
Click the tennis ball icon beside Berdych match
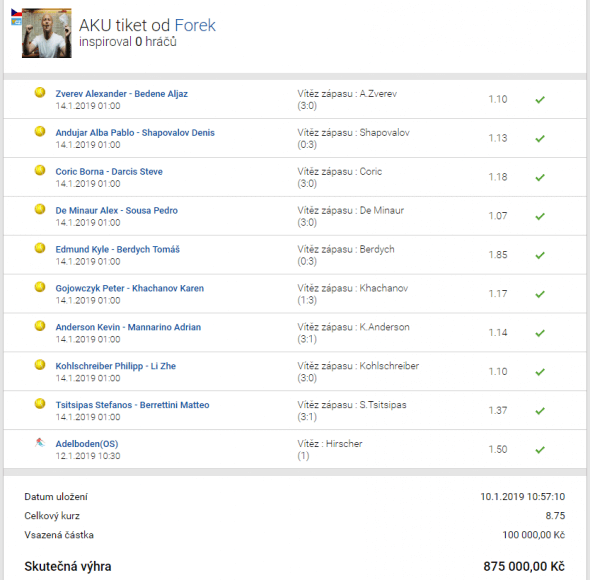tap(40, 248)
